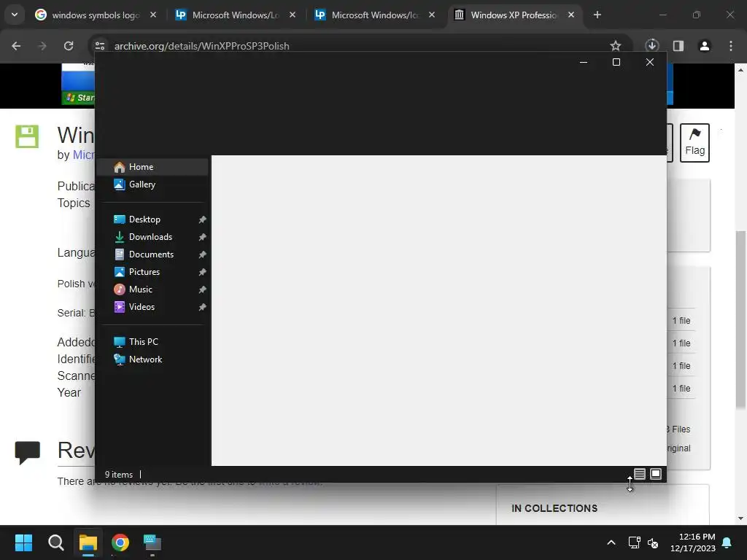Toggle Chrome side panel
747x560 pixels.
click(678, 46)
